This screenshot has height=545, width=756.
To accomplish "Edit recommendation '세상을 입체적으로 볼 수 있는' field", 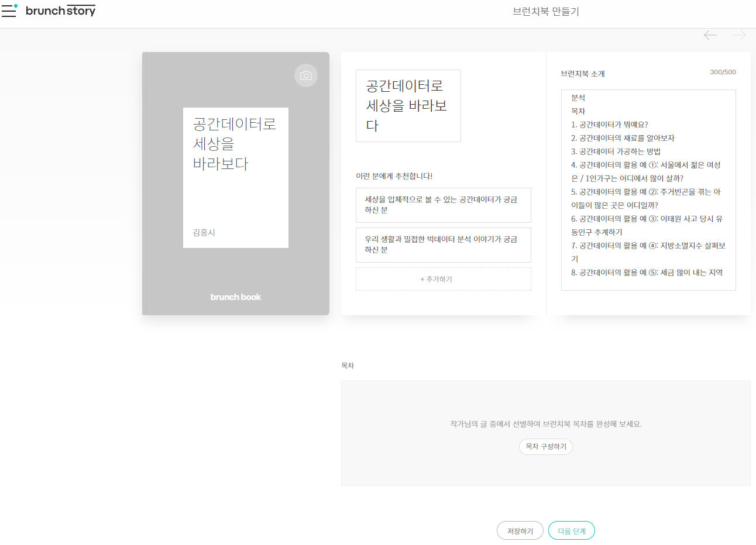I will (444, 205).
